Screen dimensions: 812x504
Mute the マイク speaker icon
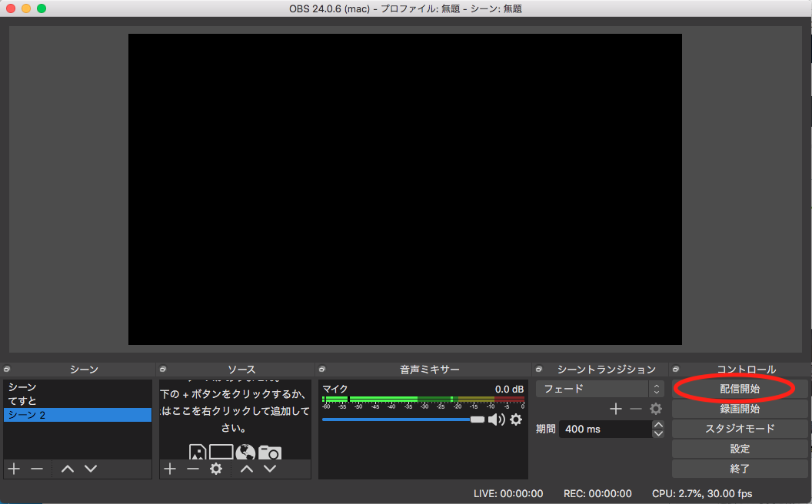495,419
